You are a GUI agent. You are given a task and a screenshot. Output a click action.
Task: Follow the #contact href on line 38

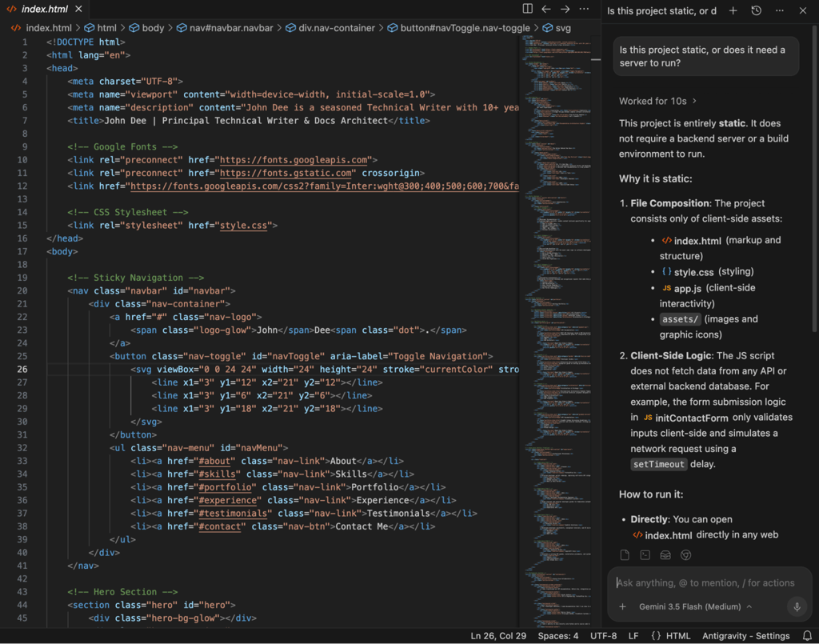pyautogui.click(x=219, y=526)
